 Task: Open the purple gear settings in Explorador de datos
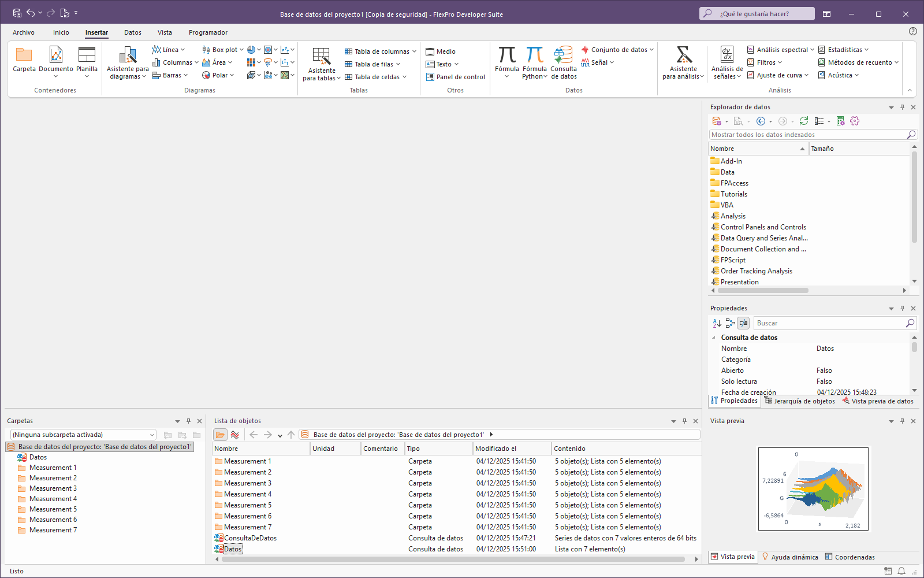tap(855, 121)
